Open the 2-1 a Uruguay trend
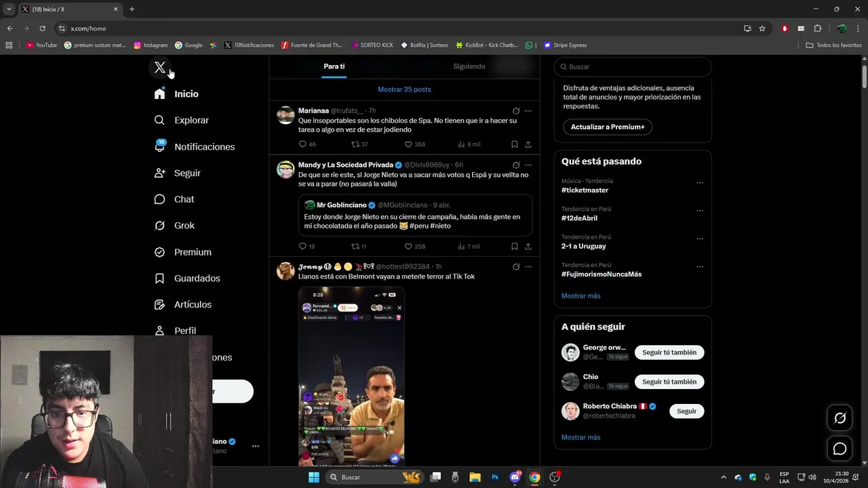This screenshot has height=488, width=868. [583, 246]
